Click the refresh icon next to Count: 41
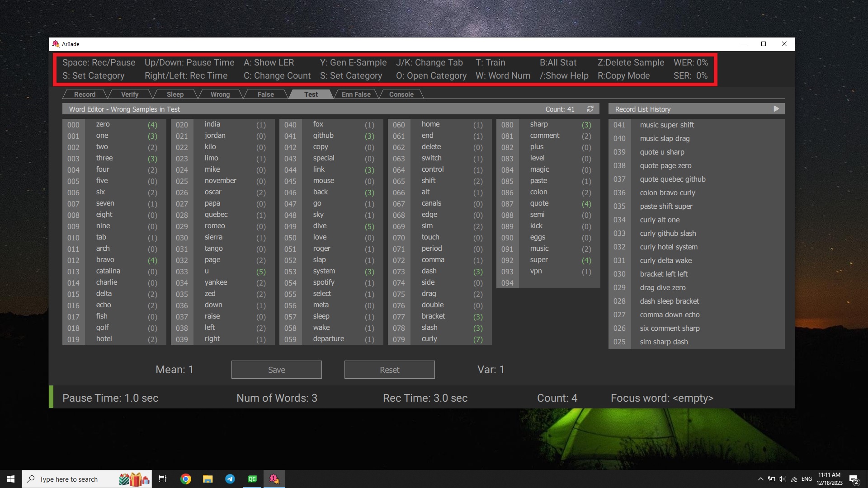Viewport: 868px width, 488px height. click(590, 109)
